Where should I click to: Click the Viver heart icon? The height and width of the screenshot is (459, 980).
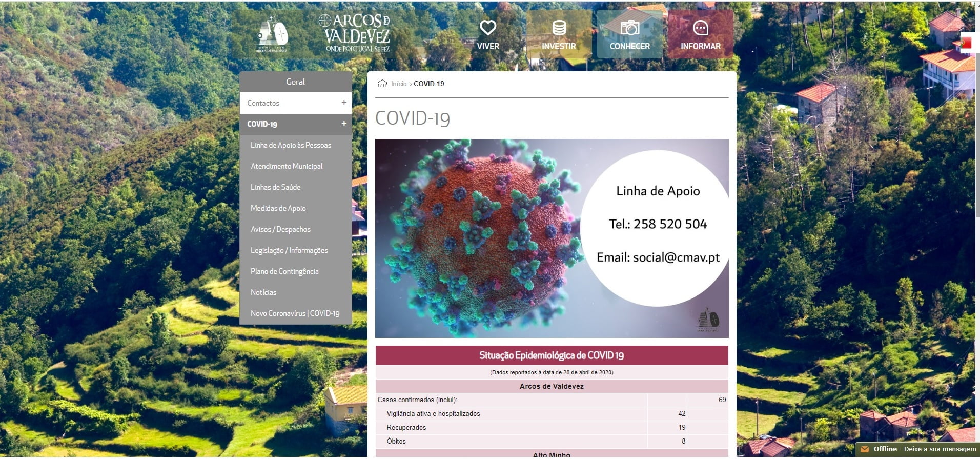click(487, 28)
